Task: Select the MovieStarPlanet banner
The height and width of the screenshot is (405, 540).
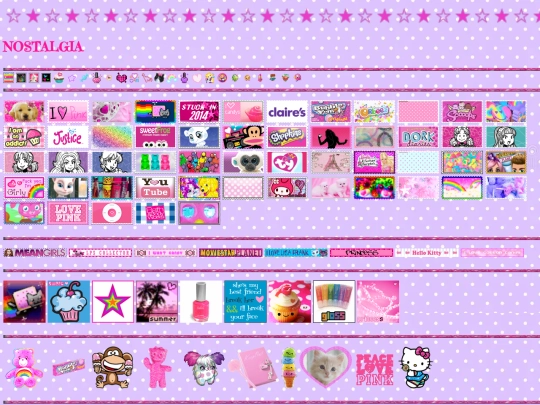Action: (x=231, y=253)
